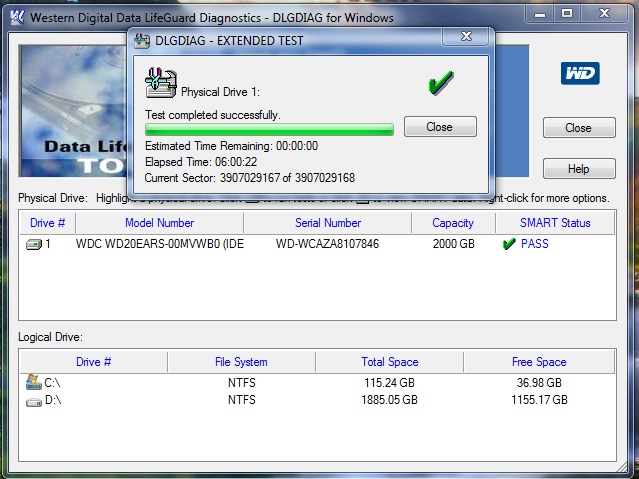Open Help in Data LifeGuard Diagnostics
639x479 pixels.
(x=579, y=168)
